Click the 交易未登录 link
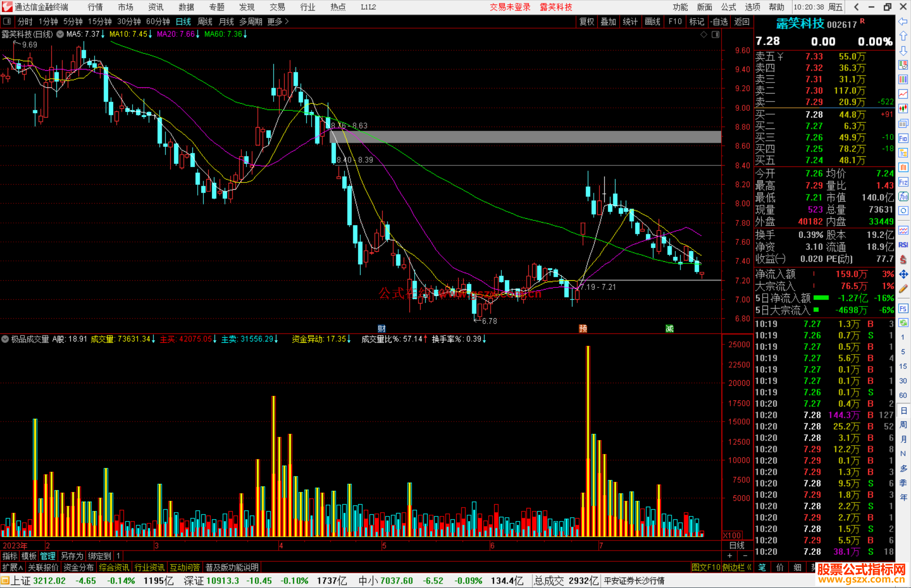 coord(510,7)
